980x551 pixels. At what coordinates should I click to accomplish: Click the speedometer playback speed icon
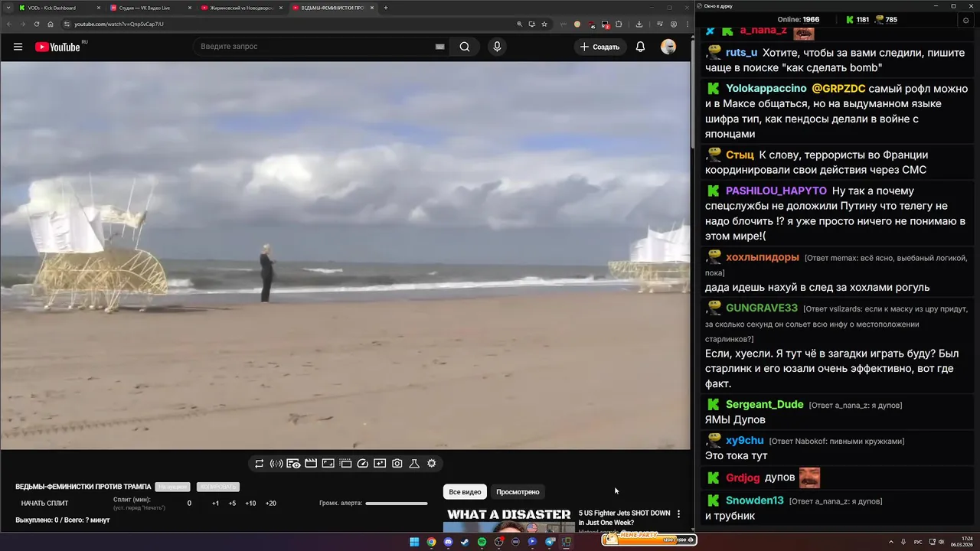[363, 464]
